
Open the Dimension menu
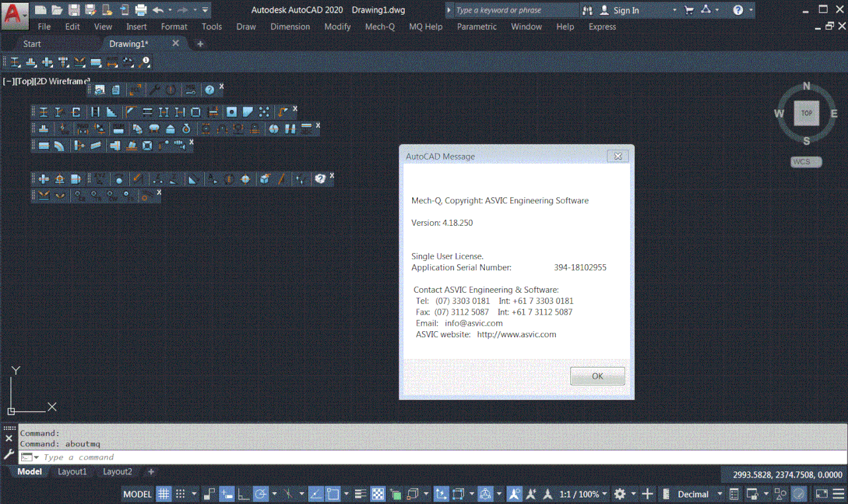290,26
